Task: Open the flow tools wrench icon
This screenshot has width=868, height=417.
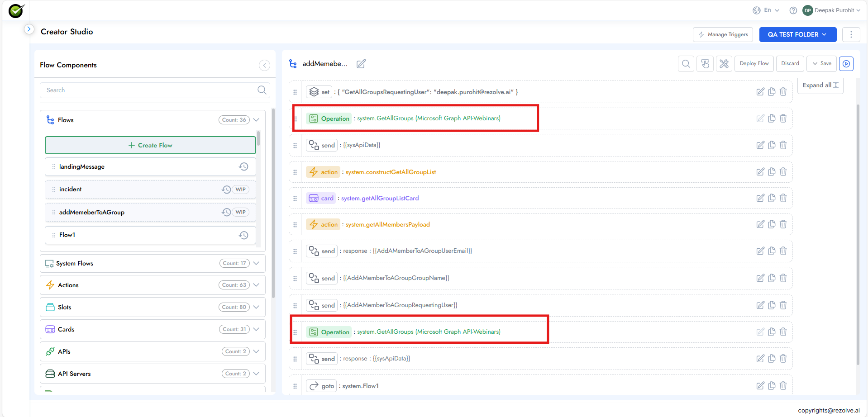Action: (x=724, y=64)
